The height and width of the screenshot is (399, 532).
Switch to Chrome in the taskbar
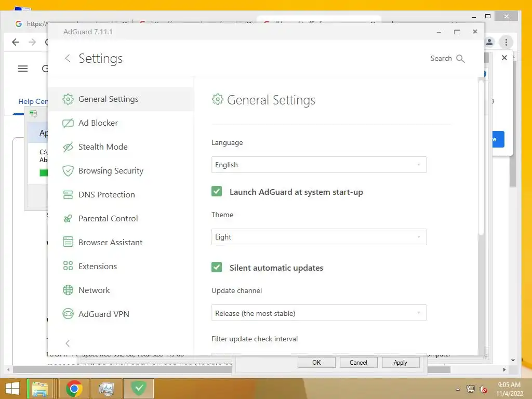[x=74, y=389]
